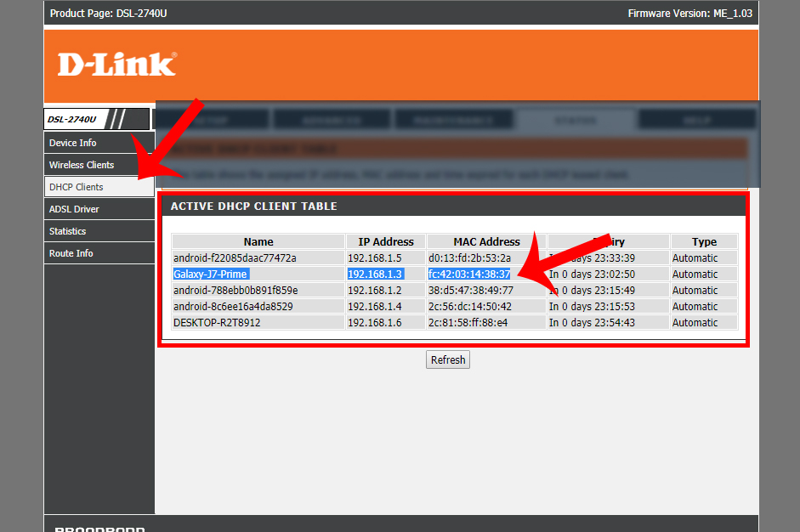Screen dimensions: 800x532
Task: Click IP address 192.168.1.6
Action: pos(374,323)
